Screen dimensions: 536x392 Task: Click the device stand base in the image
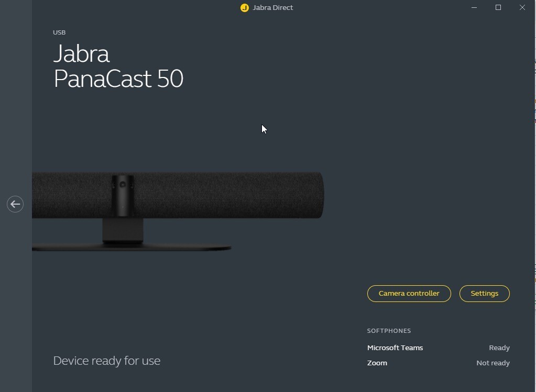132,248
